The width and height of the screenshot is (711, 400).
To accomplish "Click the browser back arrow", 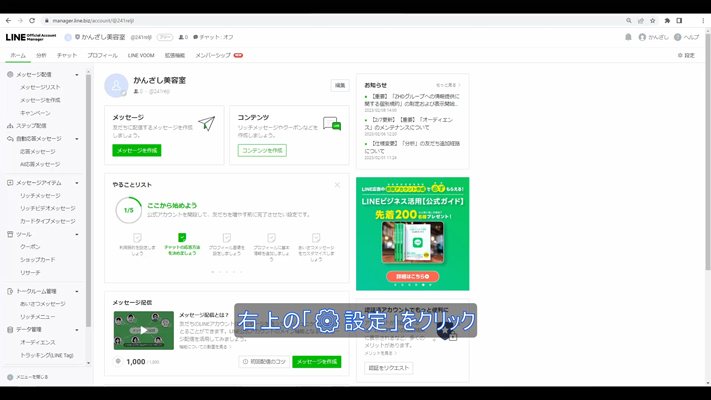I will point(8,20).
